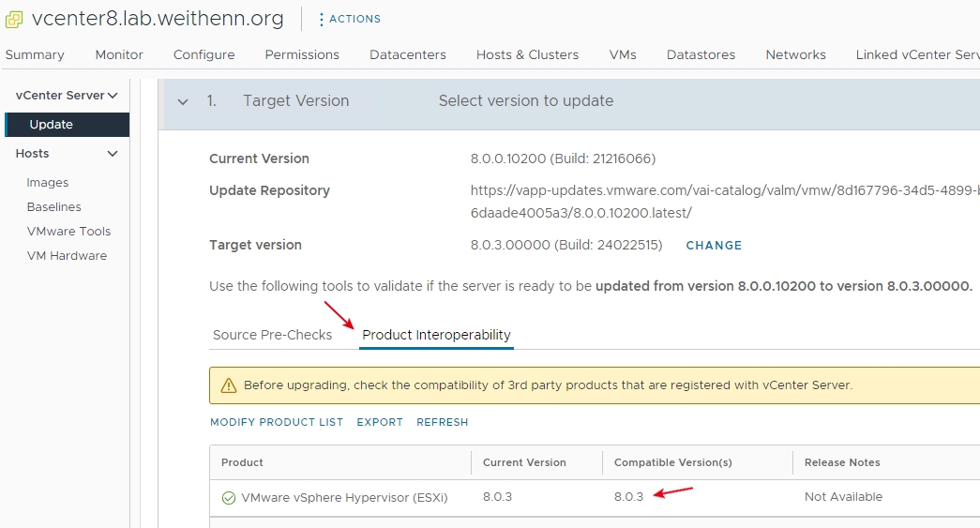Click the EXPORT button
Screen dimensions: 980x528
(x=380, y=422)
